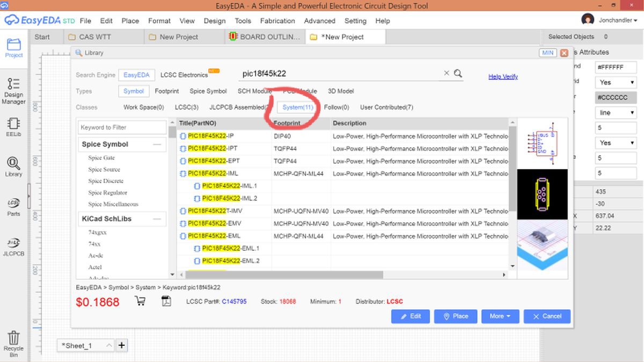Open the JLCPCB sidebar icon
This screenshot has height=362, width=644.
14,246
